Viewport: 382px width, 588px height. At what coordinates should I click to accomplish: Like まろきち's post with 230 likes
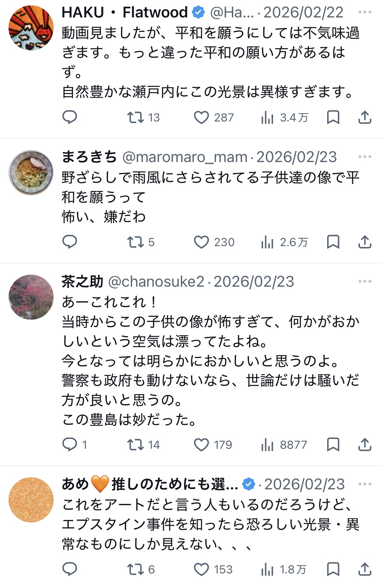pyautogui.click(x=201, y=242)
